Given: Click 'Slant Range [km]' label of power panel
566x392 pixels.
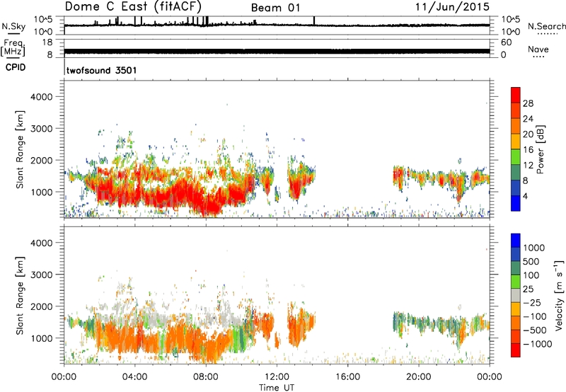Looking at the screenshot, I should 20,149.
